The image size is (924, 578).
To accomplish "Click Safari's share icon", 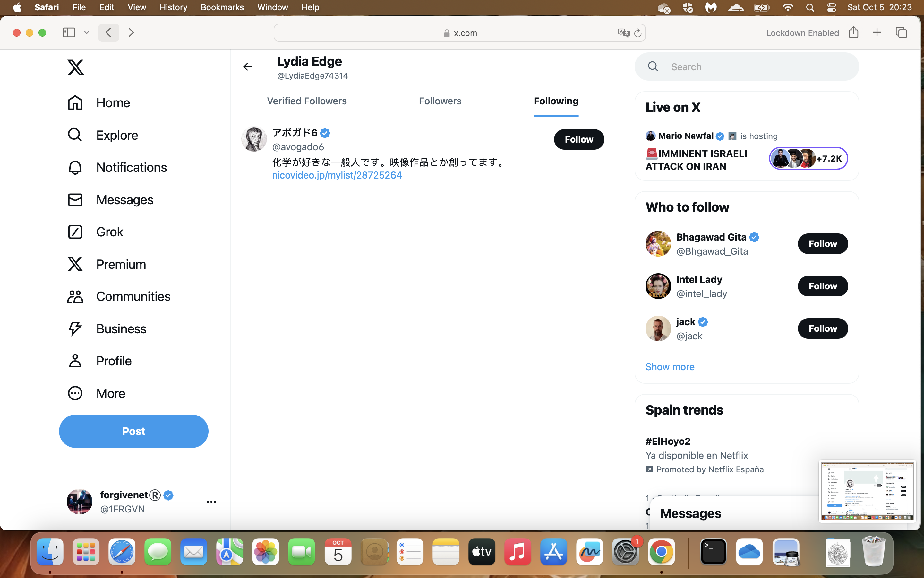I will pyautogui.click(x=853, y=32).
